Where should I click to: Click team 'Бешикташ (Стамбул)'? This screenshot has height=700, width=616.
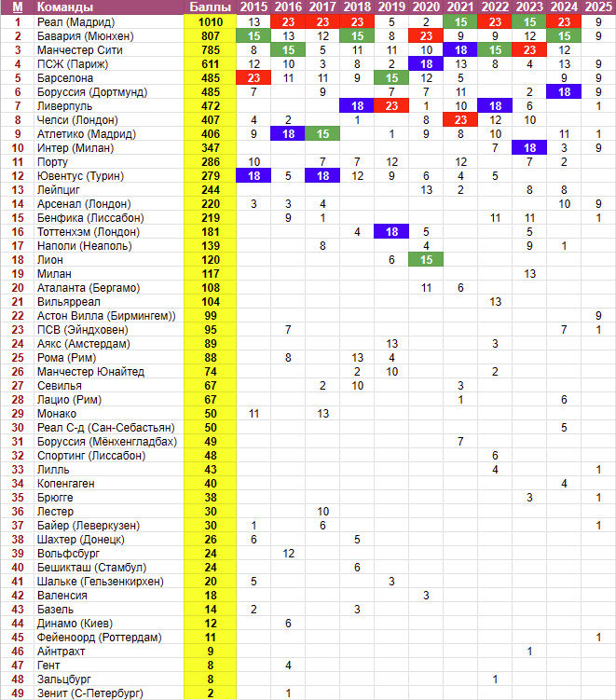pos(91,568)
